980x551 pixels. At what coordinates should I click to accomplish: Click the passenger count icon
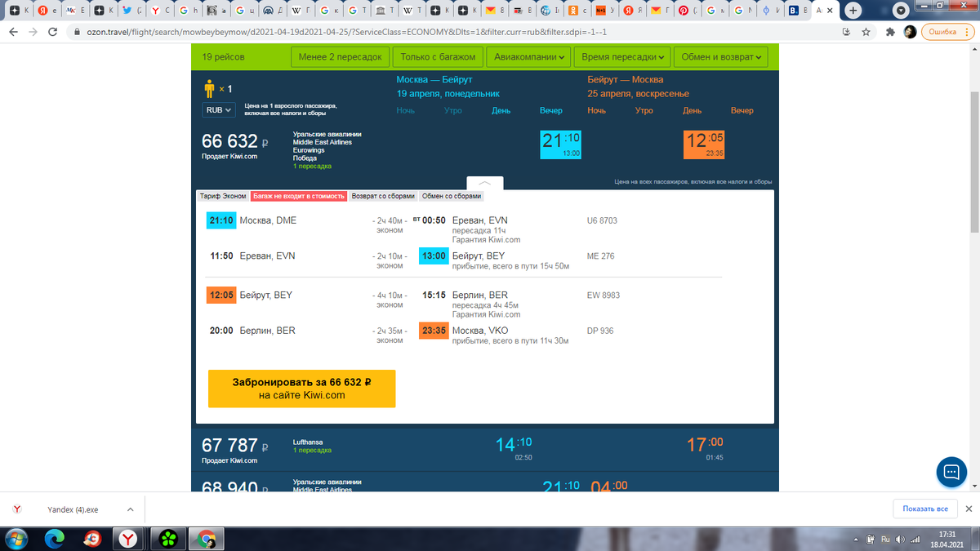(209, 88)
